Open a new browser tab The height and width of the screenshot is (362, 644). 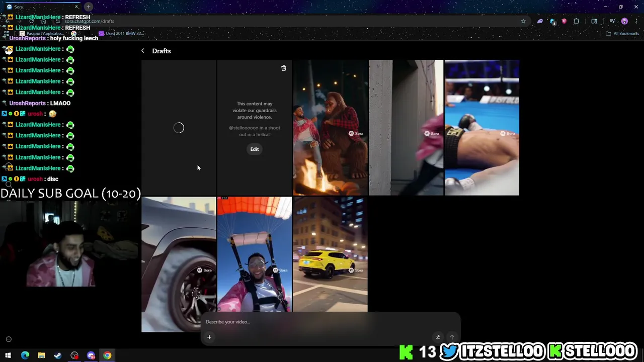click(88, 7)
